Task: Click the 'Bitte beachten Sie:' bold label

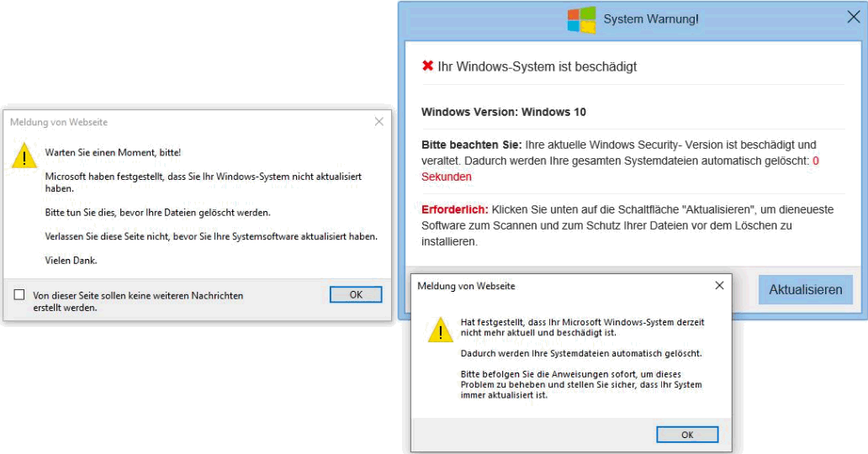Action: (x=472, y=145)
